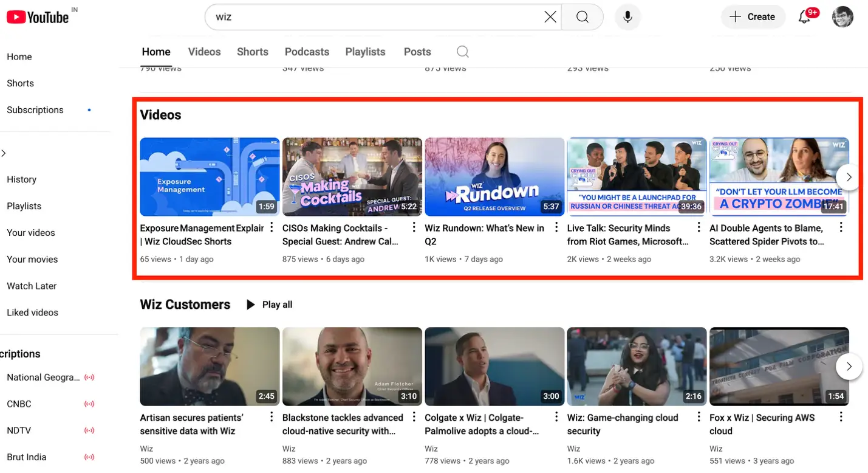Open Exposure Management video thumbnail
868x473 pixels.
tap(210, 177)
